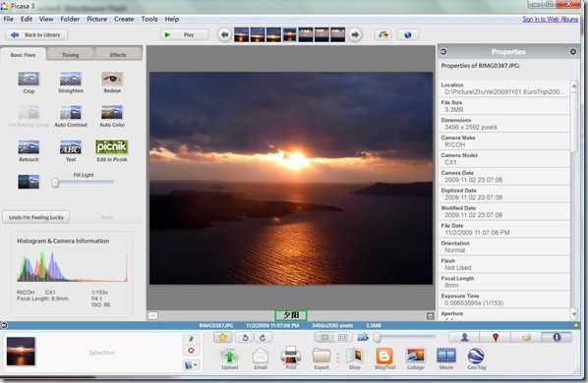This screenshot has height=383, width=588.
Task: Switch to side-by-side view mode
Action: [343, 337]
